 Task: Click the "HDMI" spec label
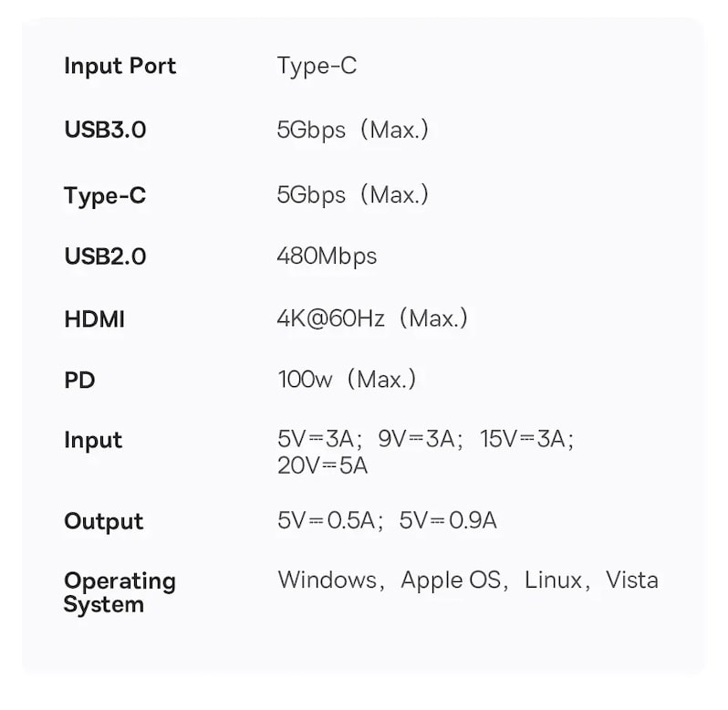94,319
